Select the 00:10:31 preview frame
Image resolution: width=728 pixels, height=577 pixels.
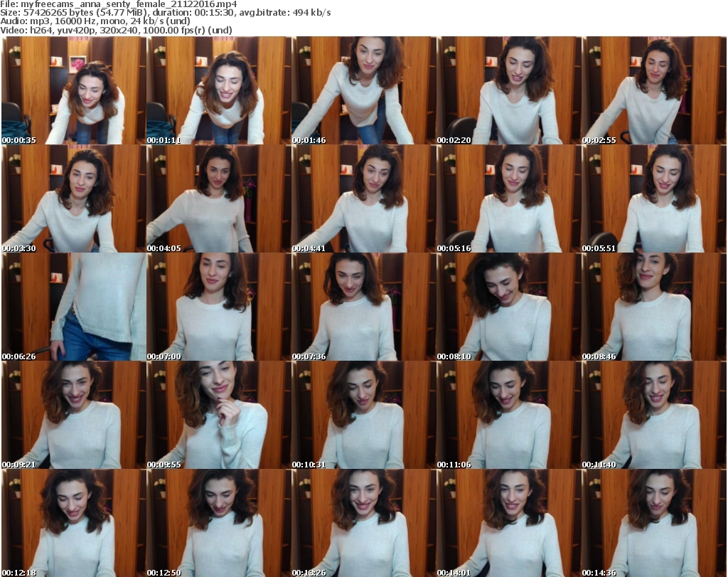tap(364, 415)
